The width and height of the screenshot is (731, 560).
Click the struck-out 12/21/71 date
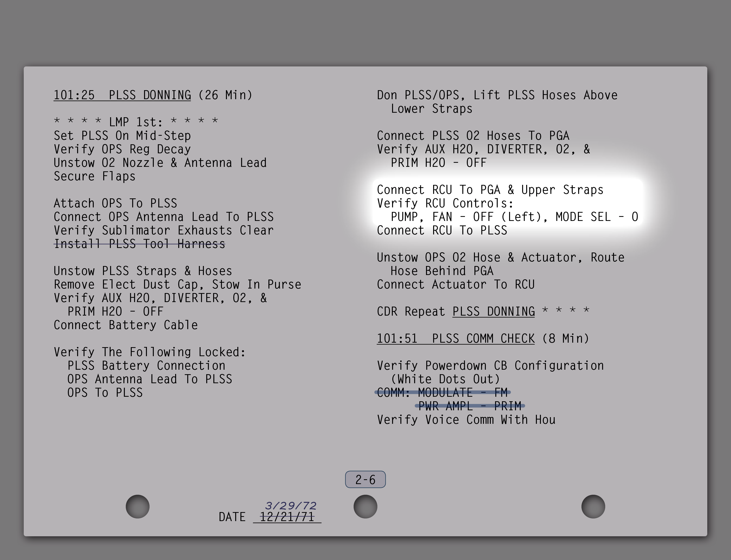[x=287, y=517]
